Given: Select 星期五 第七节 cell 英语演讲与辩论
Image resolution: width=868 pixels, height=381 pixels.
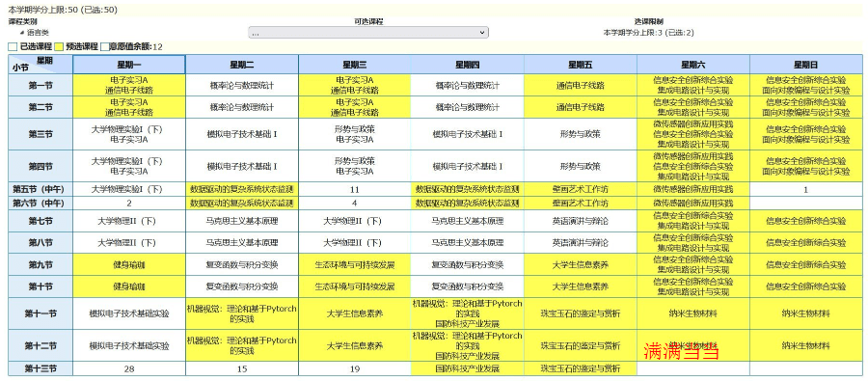Looking at the screenshot, I should pyautogui.click(x=581, y=221).
